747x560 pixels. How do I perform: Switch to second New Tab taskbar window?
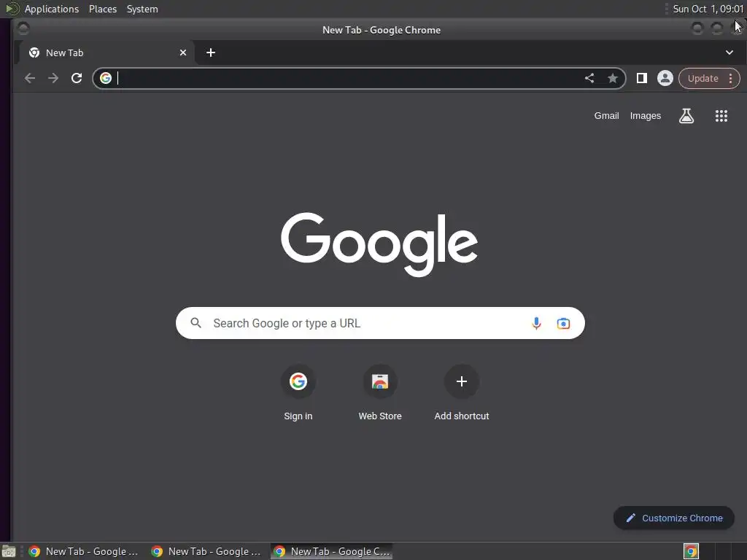[206, 551]
